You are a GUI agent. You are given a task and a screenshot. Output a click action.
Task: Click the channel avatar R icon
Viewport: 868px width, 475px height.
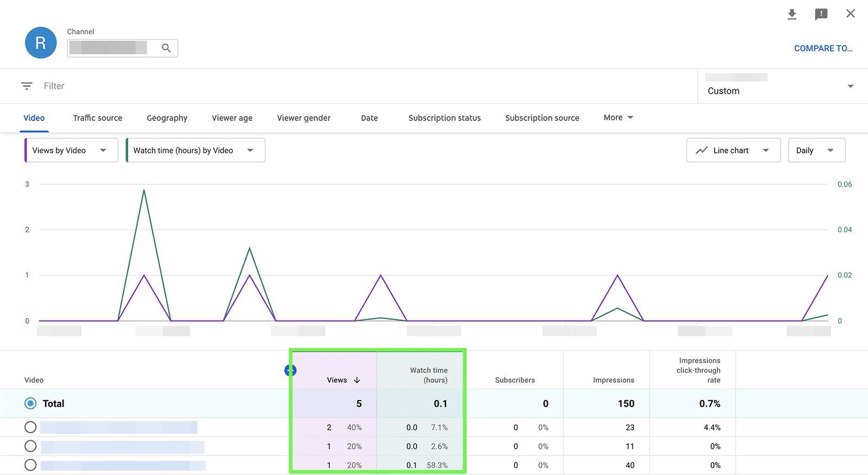pyautogui.click(x=41, y=43)
